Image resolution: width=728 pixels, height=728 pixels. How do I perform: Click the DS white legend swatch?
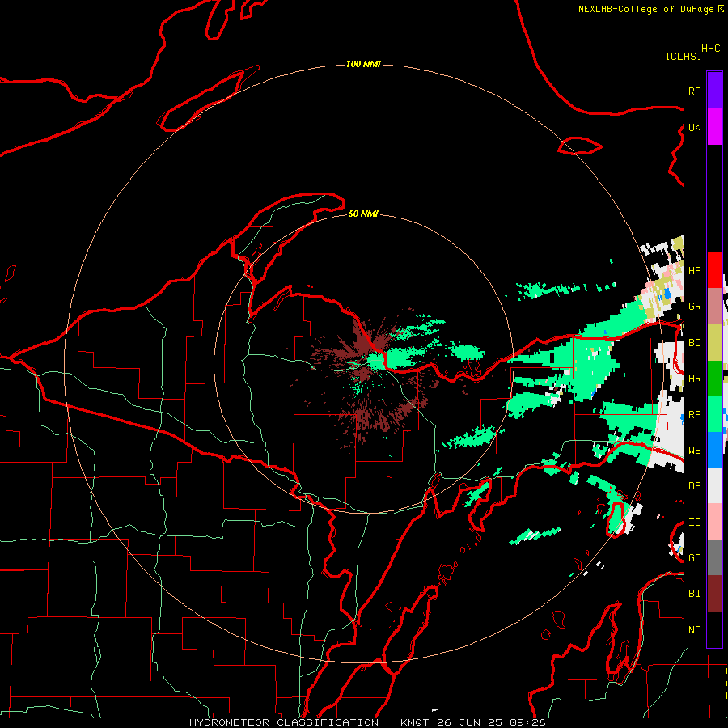tap(714, 485)
